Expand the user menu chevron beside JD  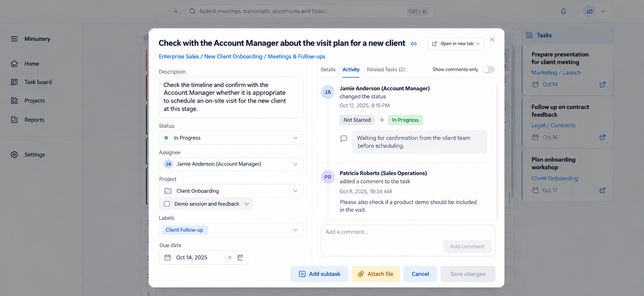coord(603,11)
